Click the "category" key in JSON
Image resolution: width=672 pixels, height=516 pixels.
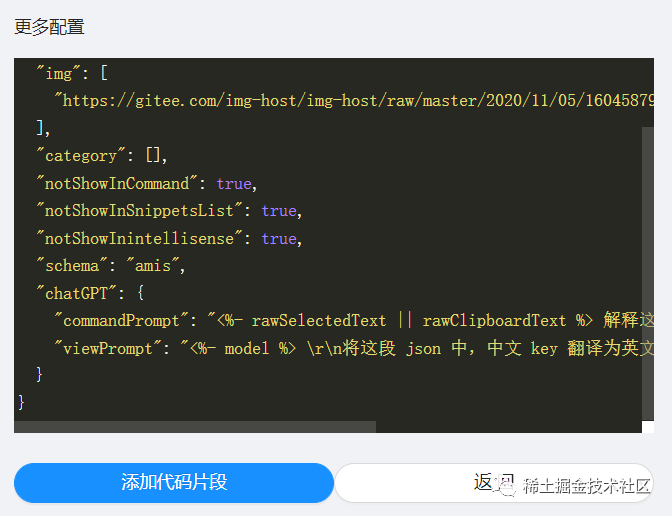pos(81,156)
